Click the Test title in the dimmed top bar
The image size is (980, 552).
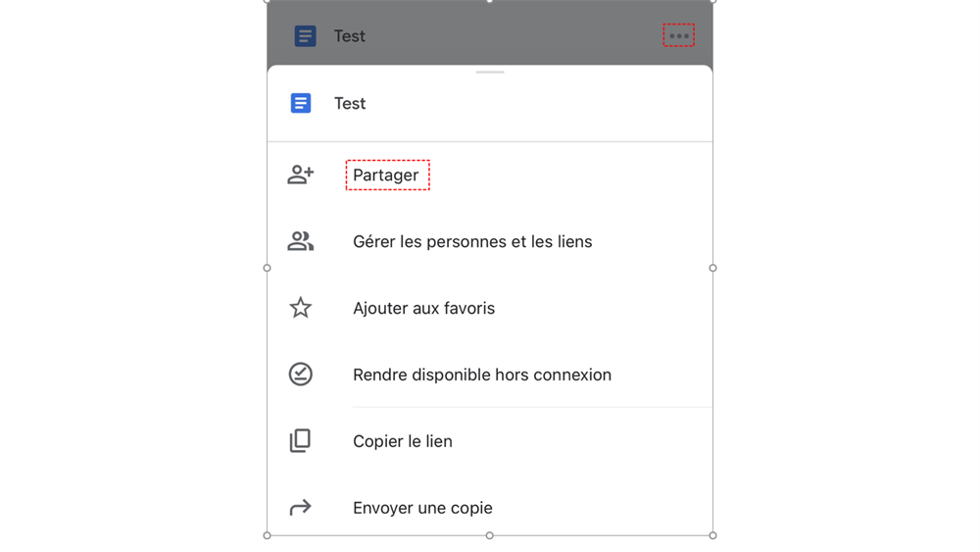coord(349,36)
